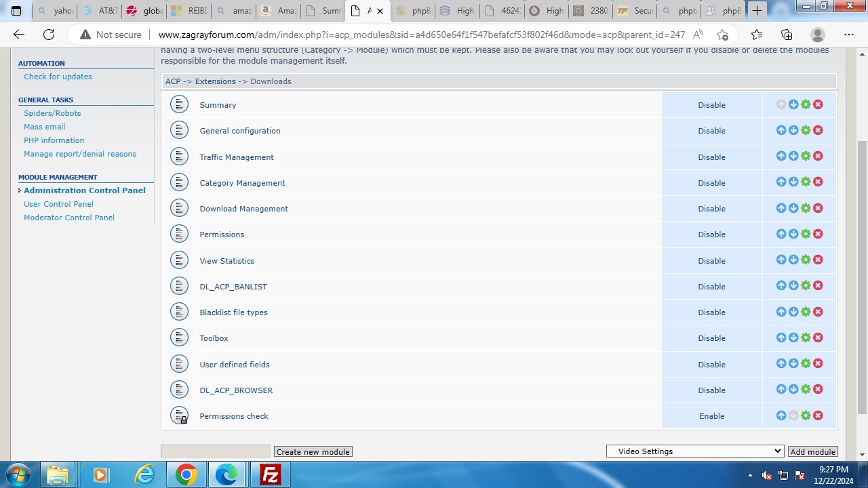The image size is (868, 488).
Task: Launch FileZilla from the taskbar
Action: click(271, 474)
